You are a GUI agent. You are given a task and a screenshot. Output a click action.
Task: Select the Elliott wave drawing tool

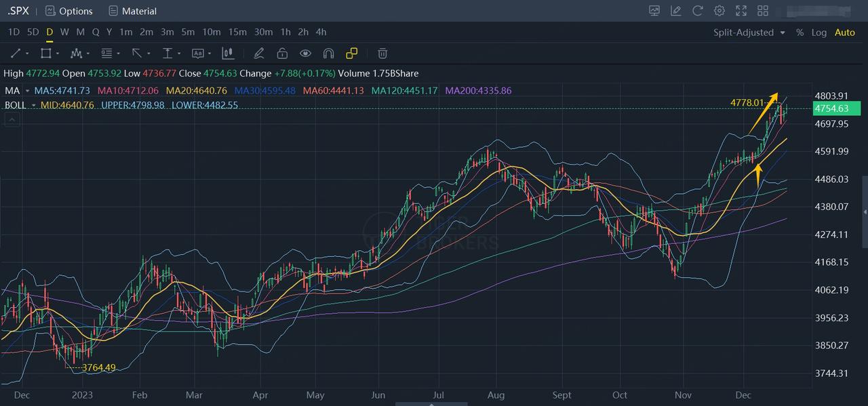point(77,54)
